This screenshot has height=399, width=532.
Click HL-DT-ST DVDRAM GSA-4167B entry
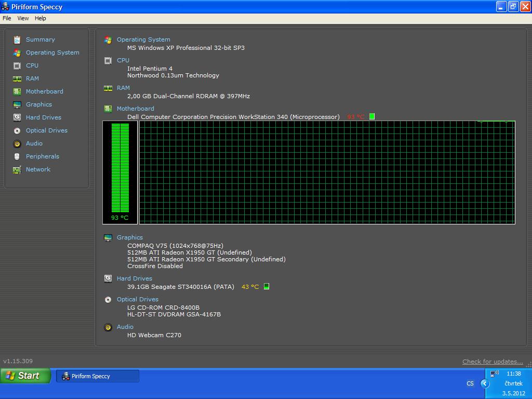174,314
